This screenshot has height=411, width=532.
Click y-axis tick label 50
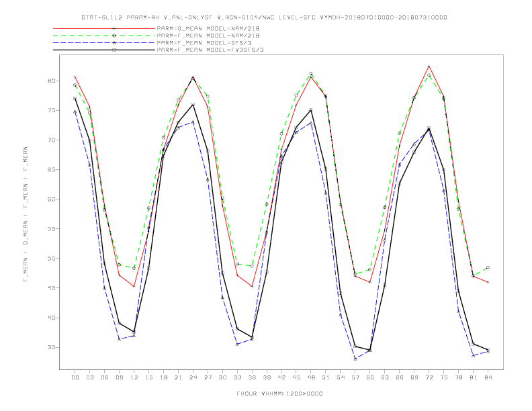[x=51, y=259]
